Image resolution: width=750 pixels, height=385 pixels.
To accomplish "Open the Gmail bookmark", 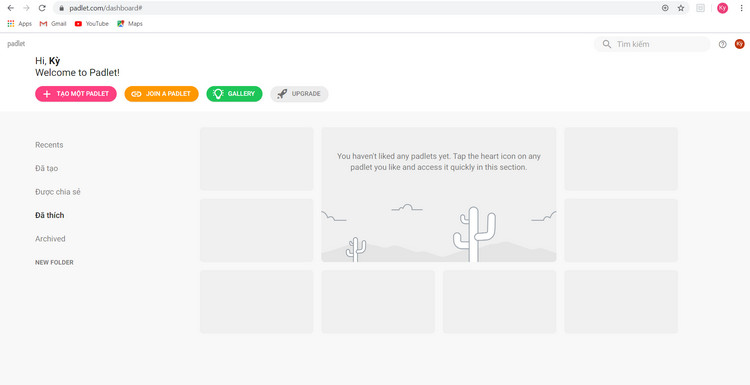I will pyautogui.click(x=53, y=23).
